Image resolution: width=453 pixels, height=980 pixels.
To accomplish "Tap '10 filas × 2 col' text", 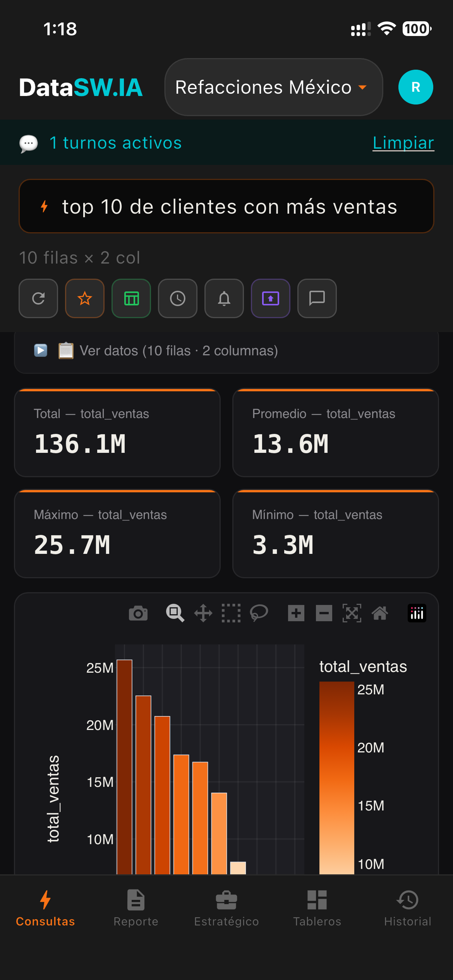I will (79, 258).
